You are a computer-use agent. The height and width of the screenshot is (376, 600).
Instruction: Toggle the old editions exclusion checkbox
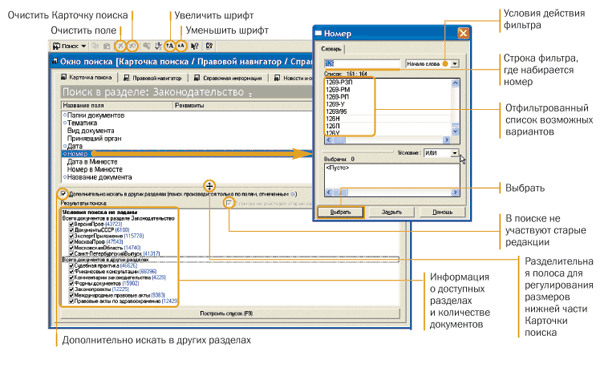(x=229, y=203)
